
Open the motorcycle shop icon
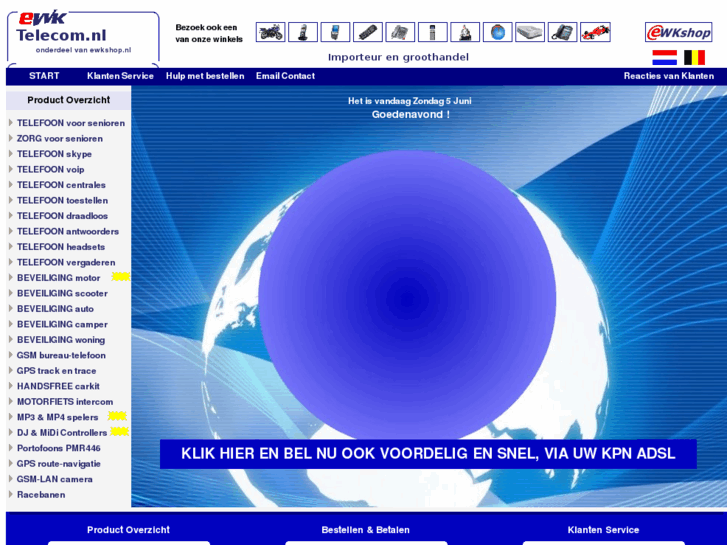[270, 32]
